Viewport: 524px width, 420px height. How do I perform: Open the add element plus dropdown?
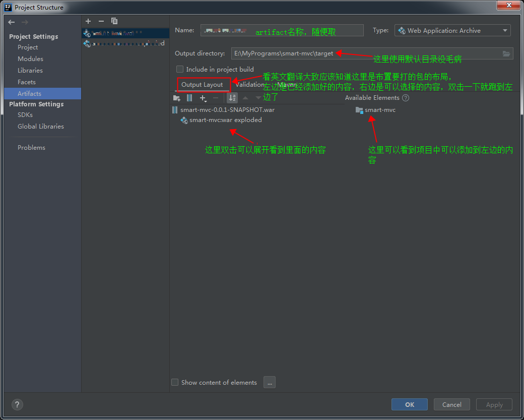[x=203, y=98]
